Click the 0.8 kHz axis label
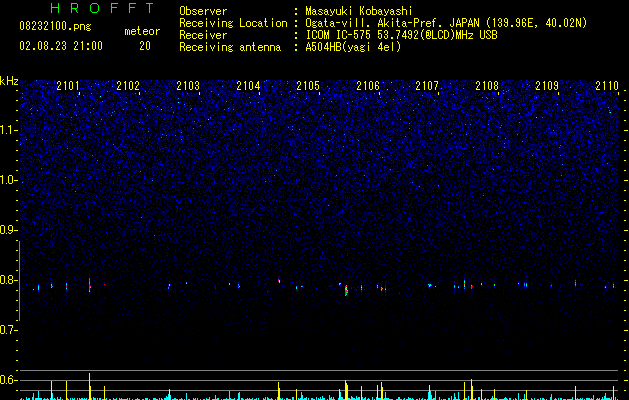The height and width of the screenshot is (400, 629). pyautogui.click(x=9, y=280)
